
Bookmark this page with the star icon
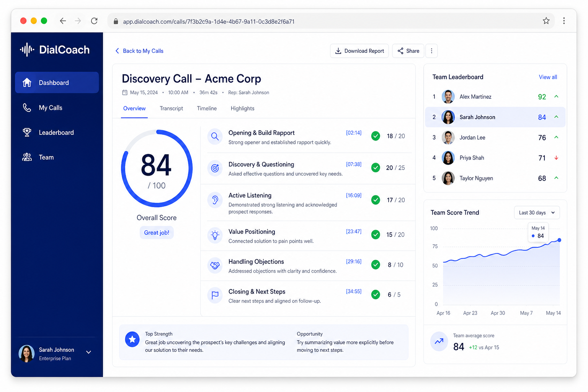click(x=546, y=21)
